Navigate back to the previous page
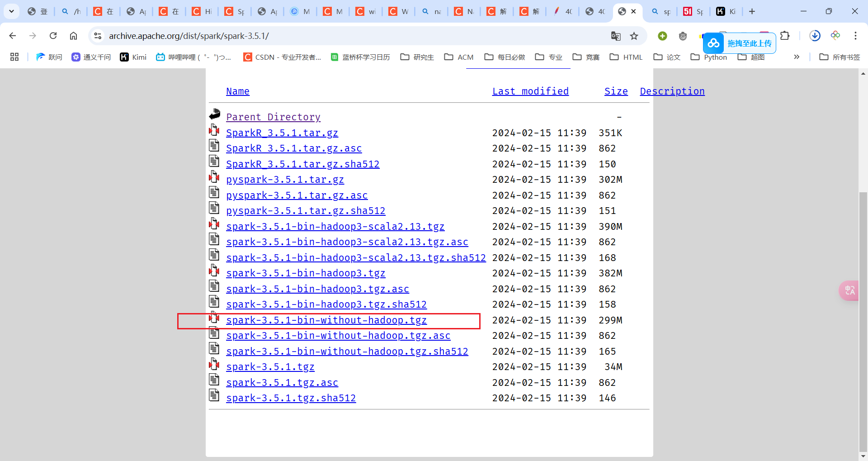The height and width of the screenshot is (461, 868). (x=12, y=35)
